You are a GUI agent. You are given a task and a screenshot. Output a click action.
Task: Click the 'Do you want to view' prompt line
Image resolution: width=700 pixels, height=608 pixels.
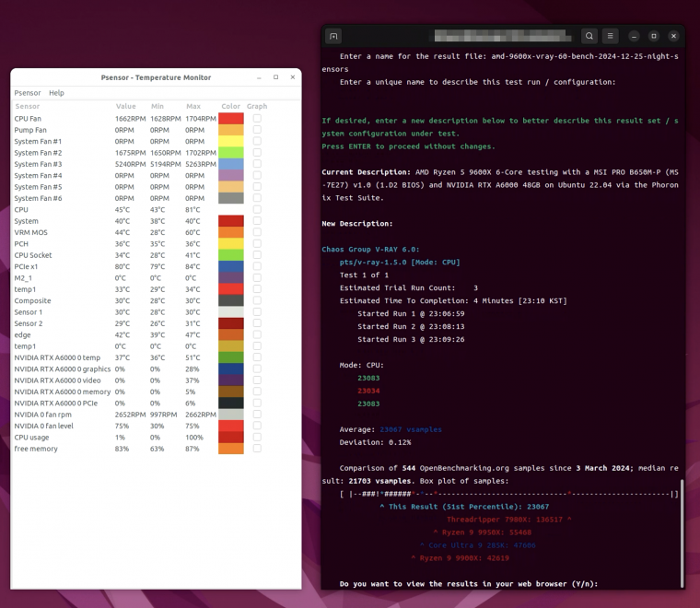pos(468,584)
